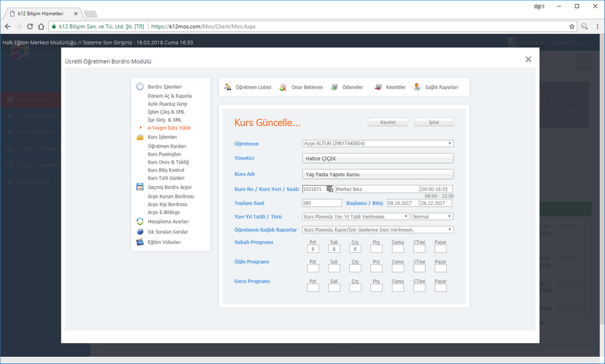Viewport: 605px width, 364px height.
Task: Click the course lookup icon beside Kurs No
Action: point(330,188)
